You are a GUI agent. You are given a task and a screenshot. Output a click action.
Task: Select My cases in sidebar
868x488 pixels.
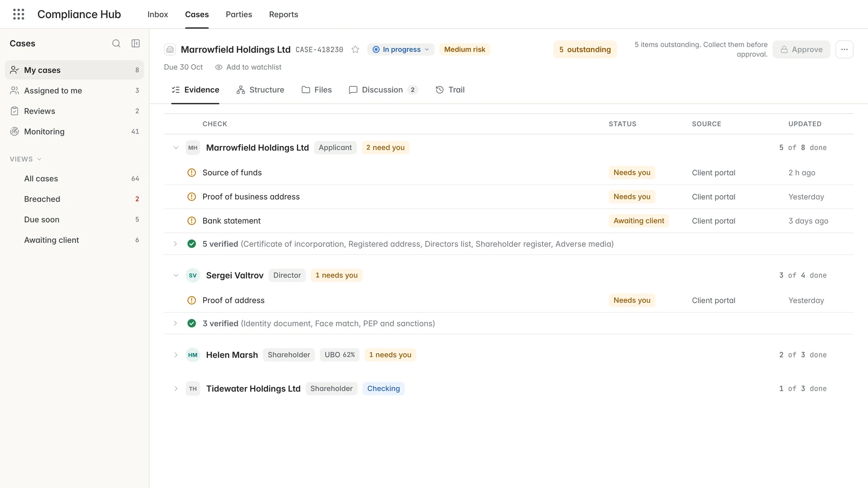(x=74, y=70)
